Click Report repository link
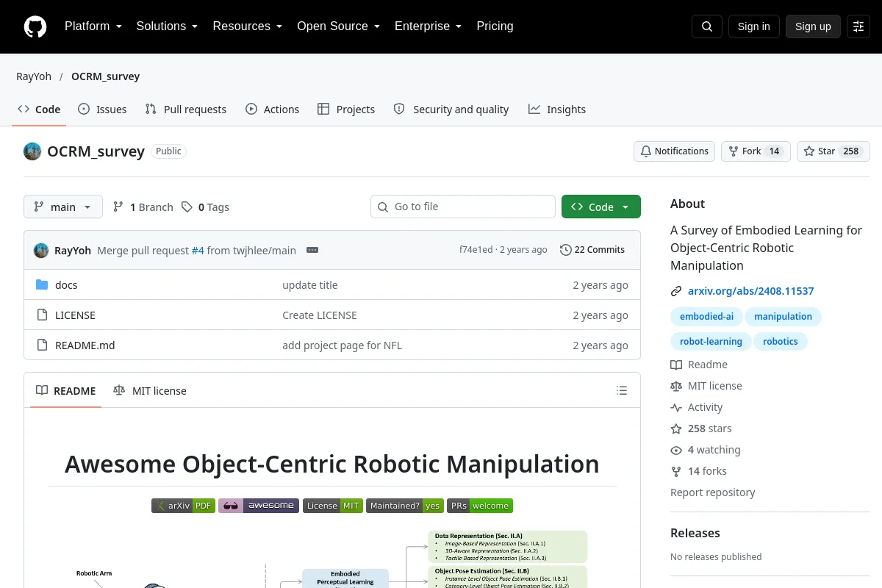The width and height of the screenshot is (882, 588). [712, 492]
